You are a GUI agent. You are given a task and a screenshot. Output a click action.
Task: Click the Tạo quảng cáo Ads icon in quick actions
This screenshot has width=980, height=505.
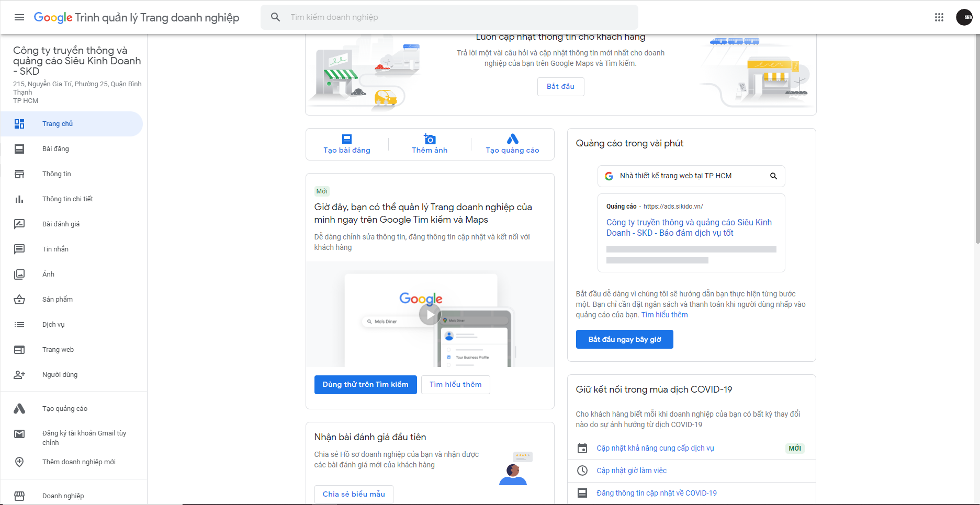click(513, 139)
